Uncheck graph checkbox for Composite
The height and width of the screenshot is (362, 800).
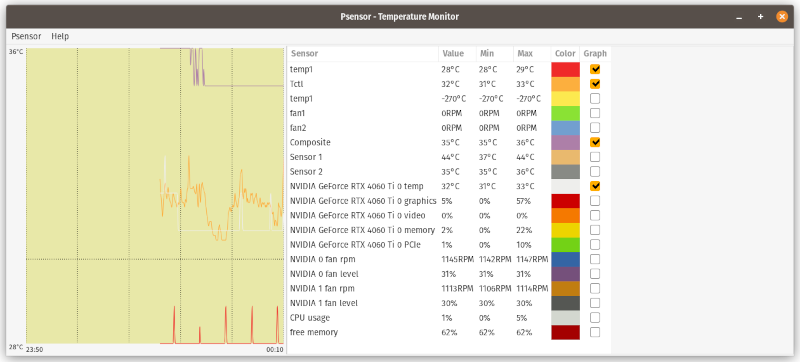click(595, 142)
